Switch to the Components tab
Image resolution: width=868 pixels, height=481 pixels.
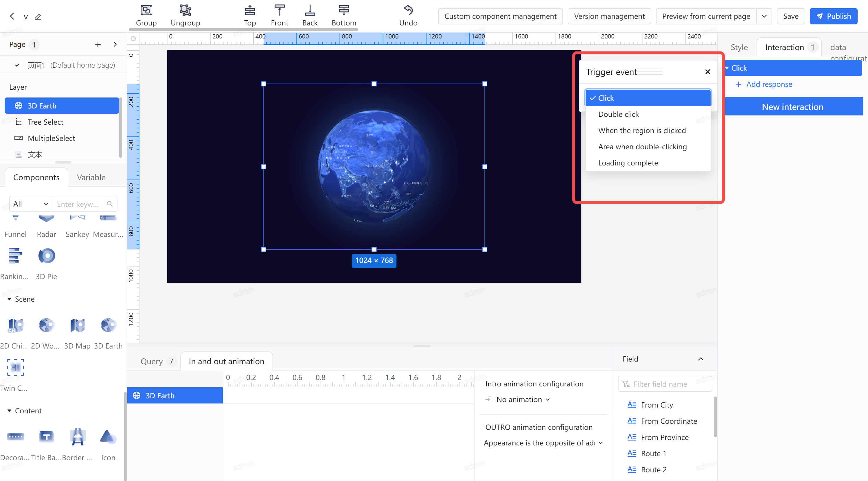click(36, 177)
